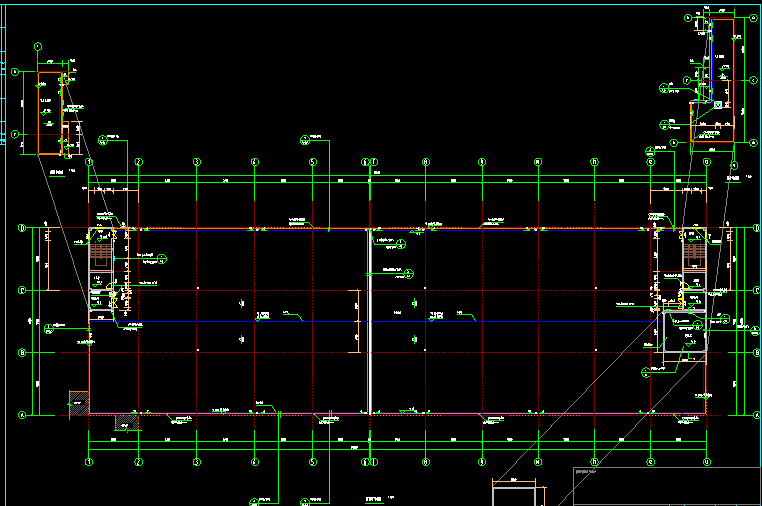Screen dimensions: 762x506
Task: Pick left-side axis bubble C
Action: tap(20, 291)
